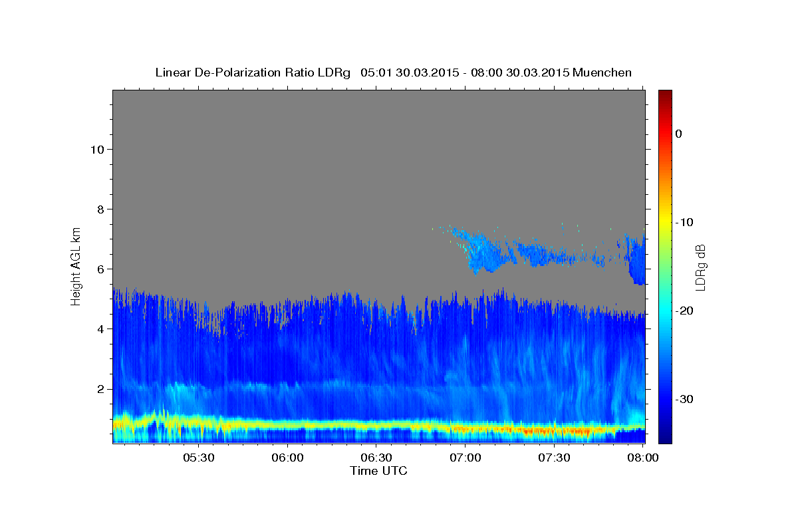
Task: Click the 07:30 time tick label
Action: point(555,458)
